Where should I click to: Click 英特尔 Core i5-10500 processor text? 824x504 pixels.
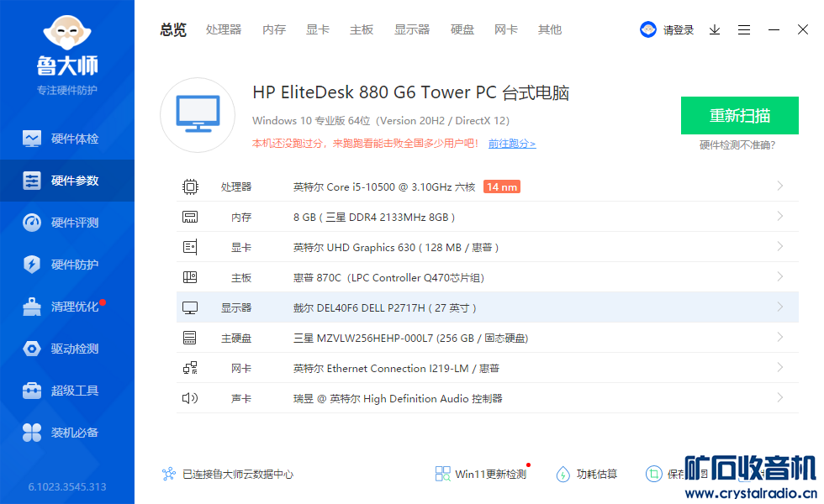(384, 186)
